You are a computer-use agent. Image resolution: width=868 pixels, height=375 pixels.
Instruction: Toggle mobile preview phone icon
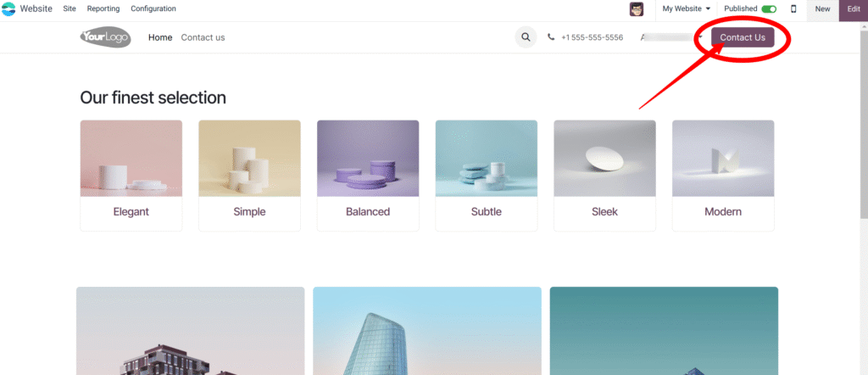793,8
